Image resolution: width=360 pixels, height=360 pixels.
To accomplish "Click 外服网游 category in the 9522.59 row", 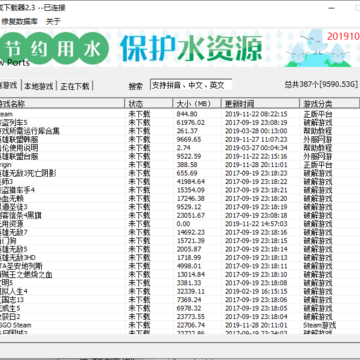I will pyautogui.click(x=318, y=156).
